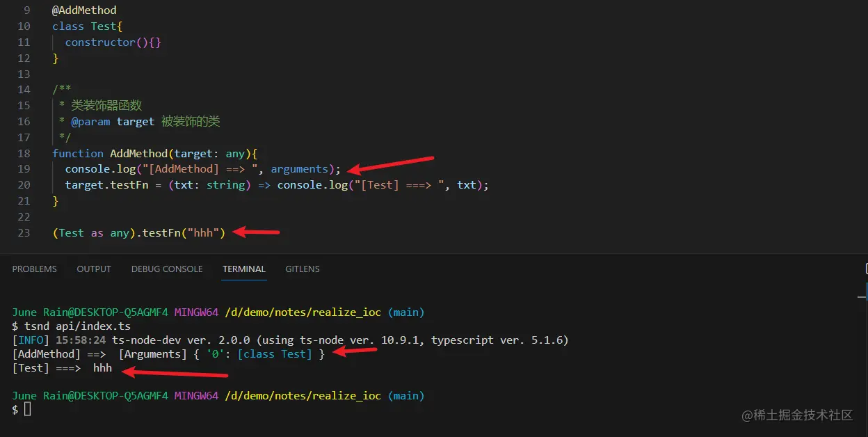868x437 pixels.
Task: Place cursor on 'class Test{' declaration
Action: point(88,26)
